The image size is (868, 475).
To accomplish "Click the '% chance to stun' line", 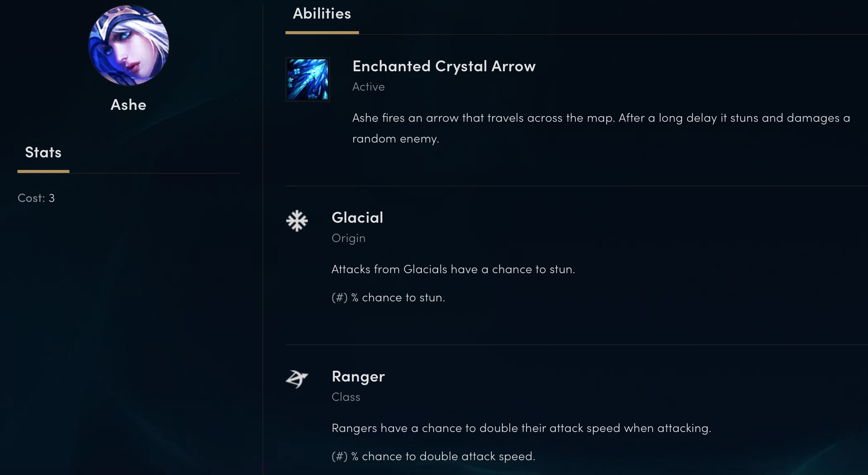I will (388, 298).
